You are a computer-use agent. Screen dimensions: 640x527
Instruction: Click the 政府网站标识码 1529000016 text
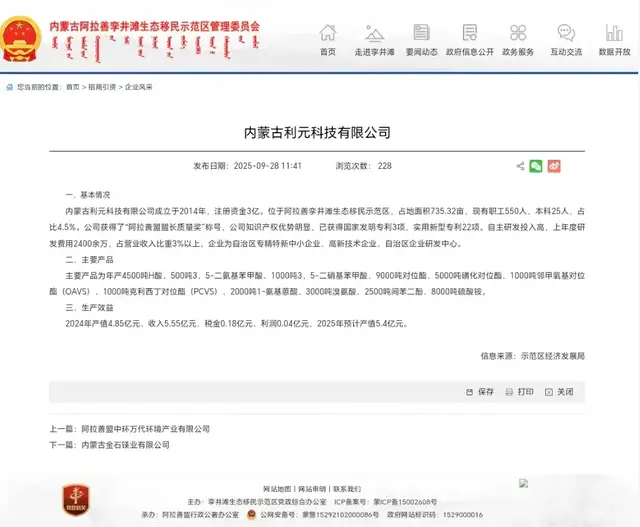point(435,515)
